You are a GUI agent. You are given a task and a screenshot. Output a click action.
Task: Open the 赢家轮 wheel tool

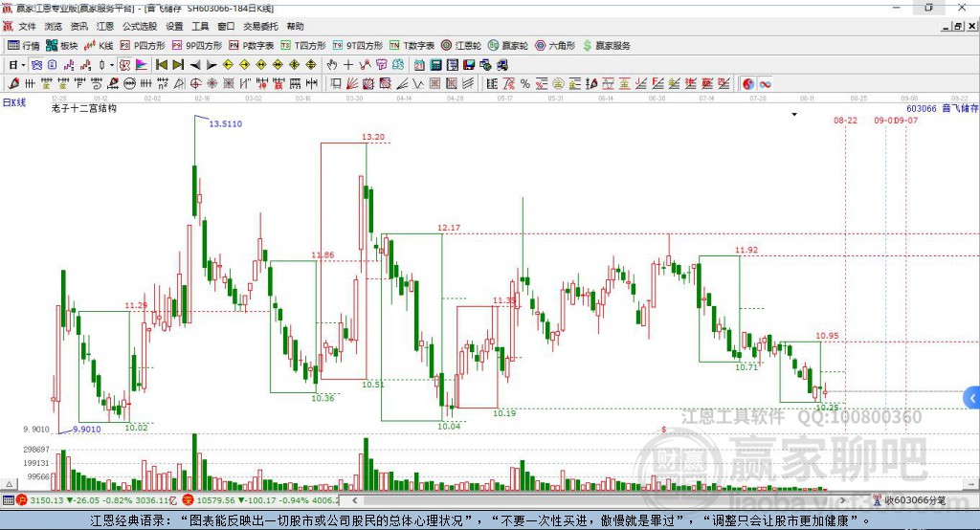coord(508,46)
